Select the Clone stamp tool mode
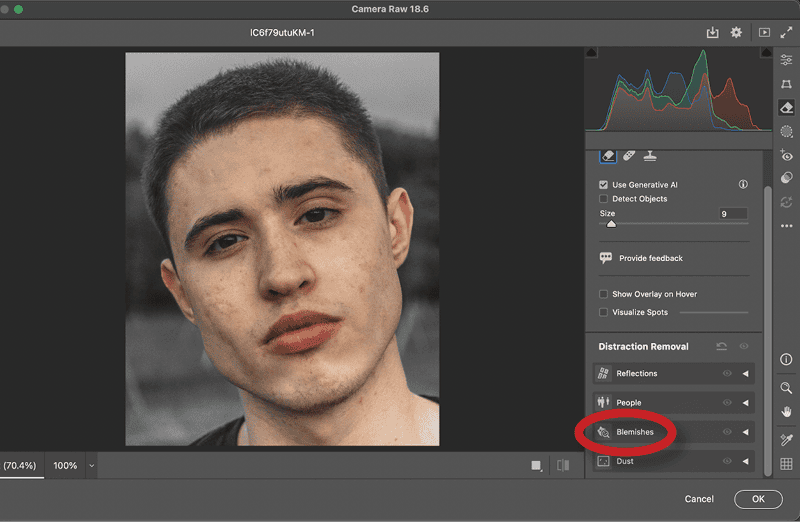Viewport: 800px width, 522px height. pyautogui.click(x=649, y=155)
